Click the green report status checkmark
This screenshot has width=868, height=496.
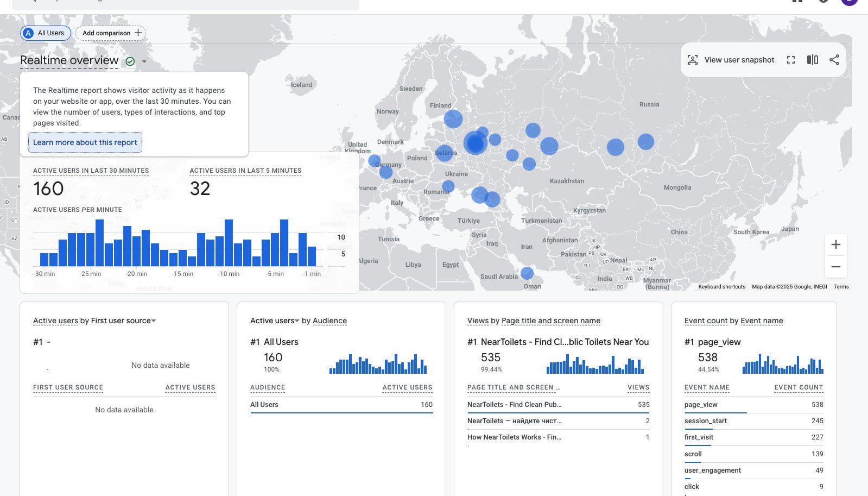pyautogui.click(x=130, y=61)
